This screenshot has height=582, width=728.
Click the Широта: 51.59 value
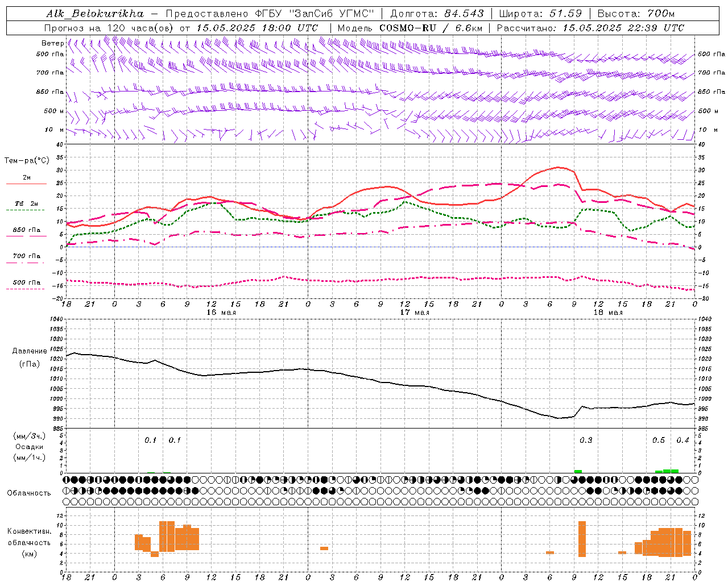(540, 14)
